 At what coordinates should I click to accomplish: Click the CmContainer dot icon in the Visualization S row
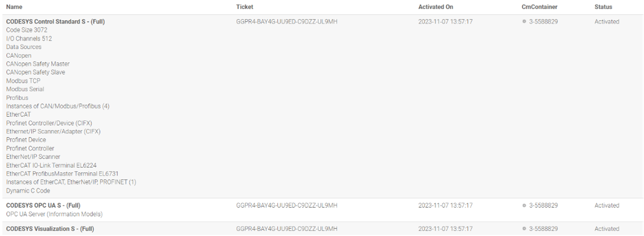click(524, 229)
